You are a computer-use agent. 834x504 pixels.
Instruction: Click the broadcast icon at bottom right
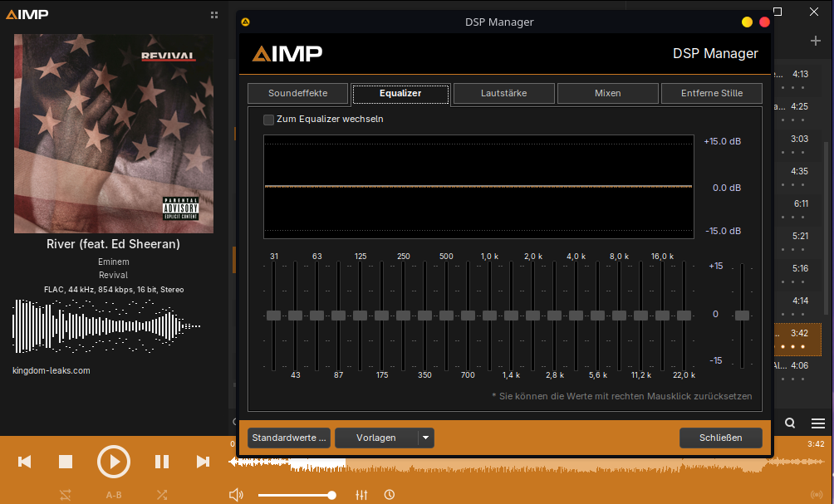(817, 495)
